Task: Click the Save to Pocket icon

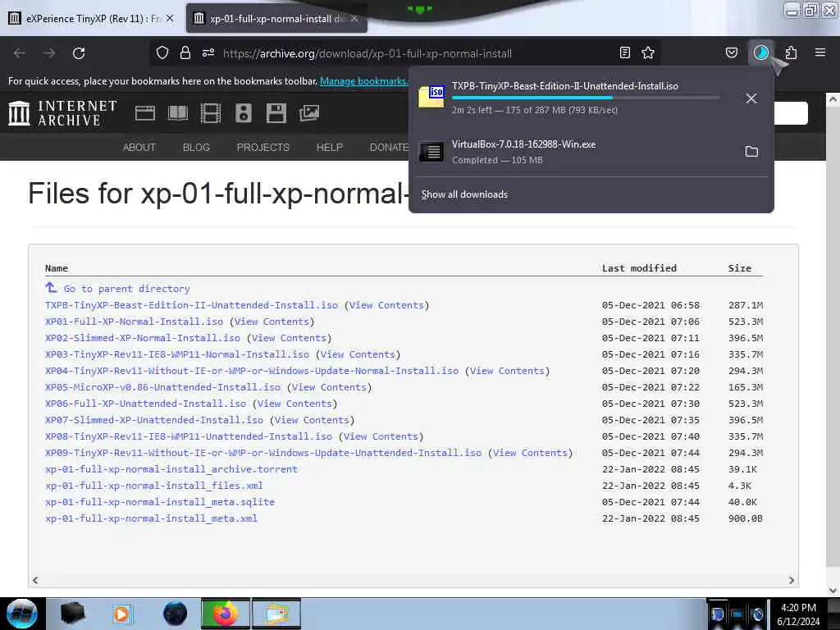Action: point(731,52)
